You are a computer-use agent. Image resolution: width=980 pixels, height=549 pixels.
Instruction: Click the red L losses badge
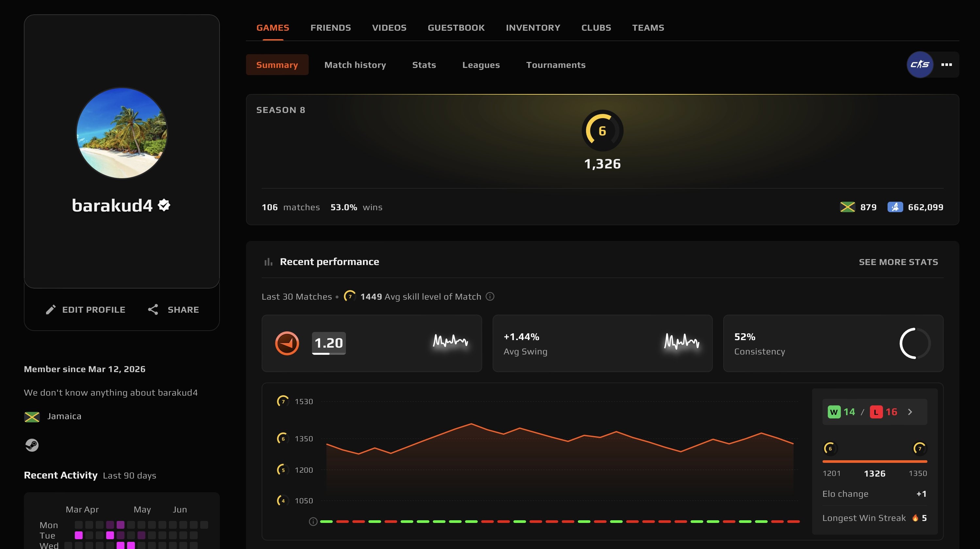(x=876, y=412)
